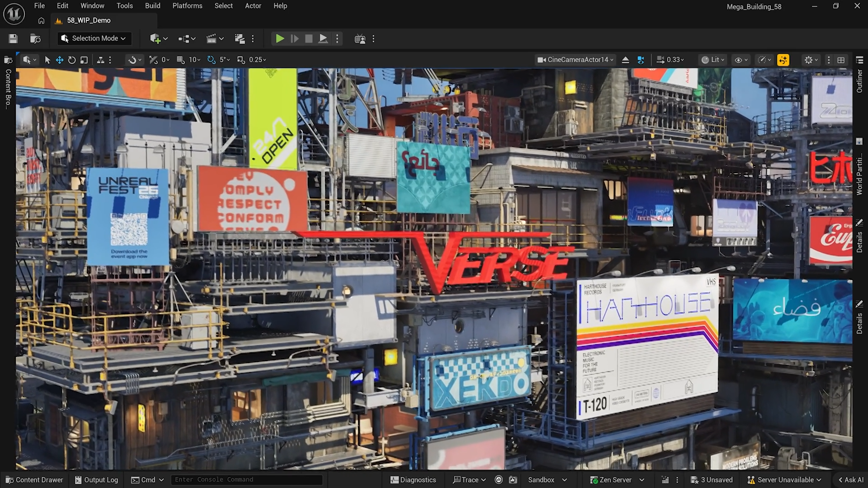Open the content browse folder icon in the main toolbar
868x488 pixels.
35,39
